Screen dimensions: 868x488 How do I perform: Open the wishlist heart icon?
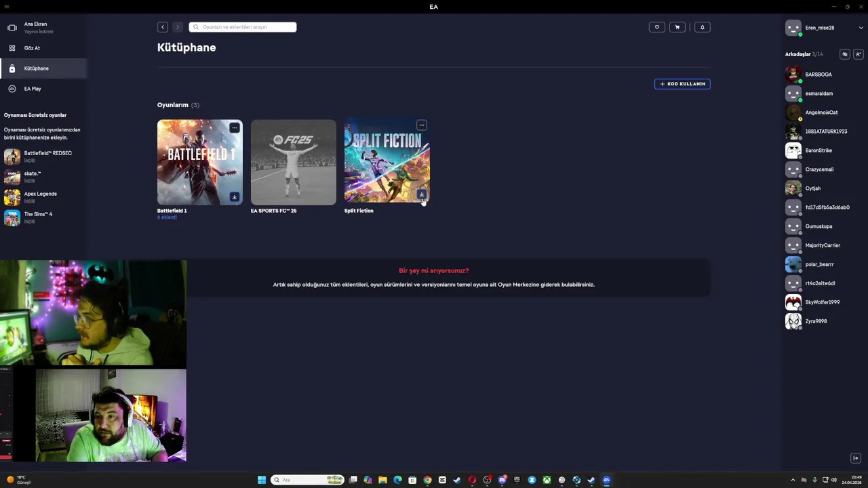(656, 27)
